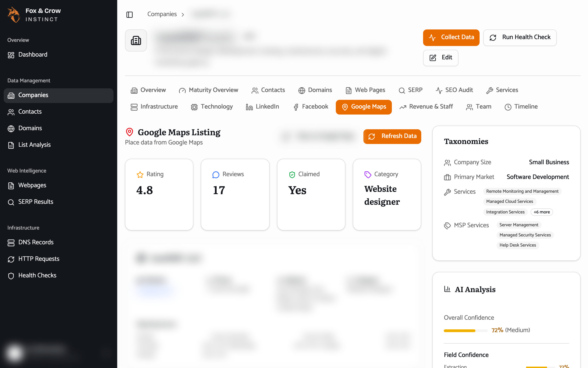Open the Revenue & Staff tab

pos(427,107)
